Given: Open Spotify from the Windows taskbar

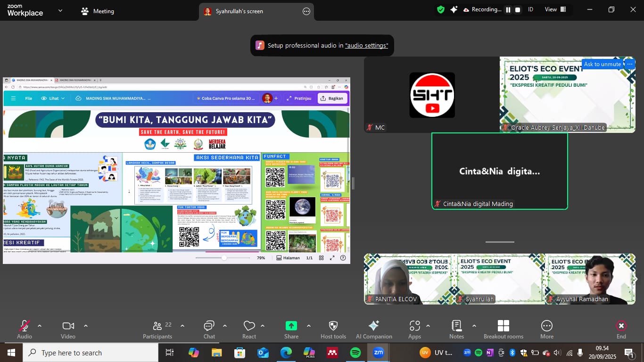Looking at the screenshot, I should (x=355, y=353).
